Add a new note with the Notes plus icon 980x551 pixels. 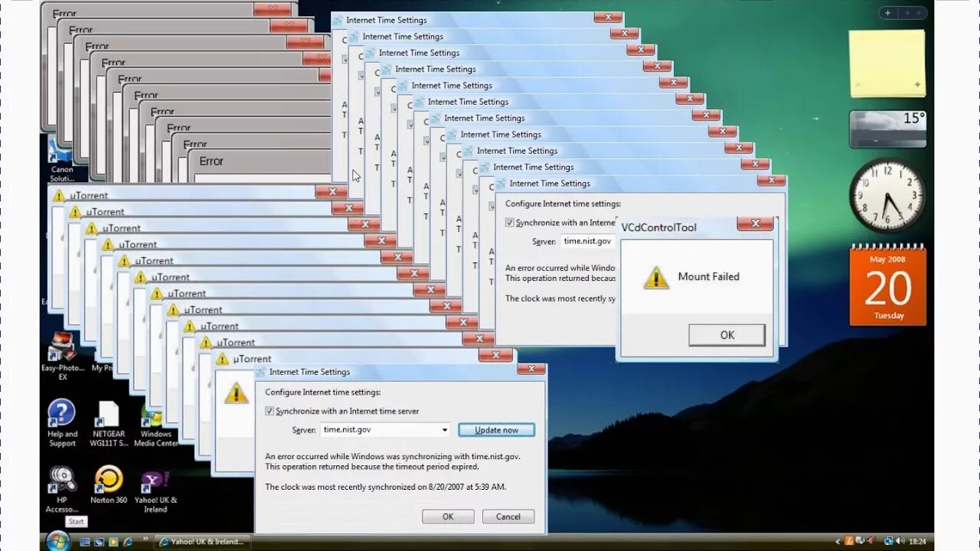tap(917, 85)
